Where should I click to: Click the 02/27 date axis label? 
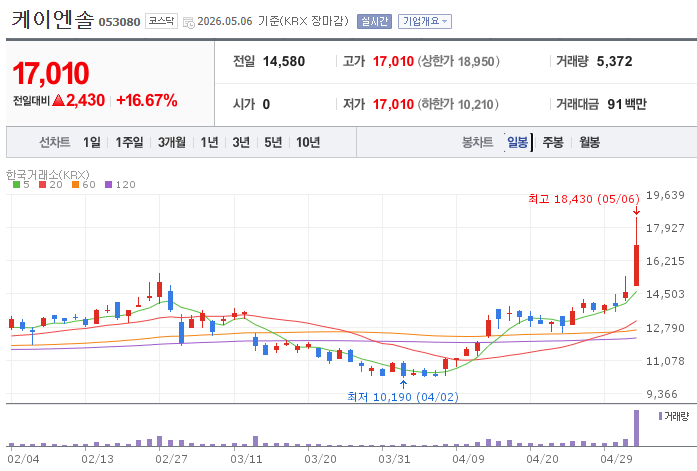point(171,459)
